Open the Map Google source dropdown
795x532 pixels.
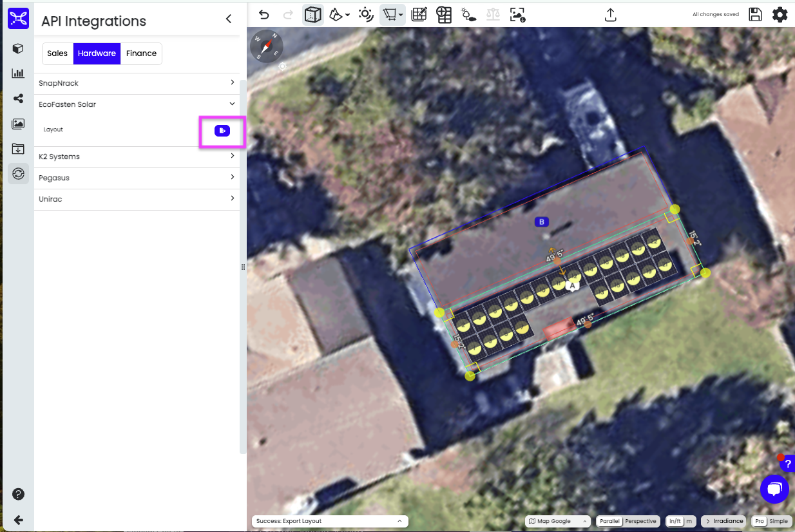(558, 521)
